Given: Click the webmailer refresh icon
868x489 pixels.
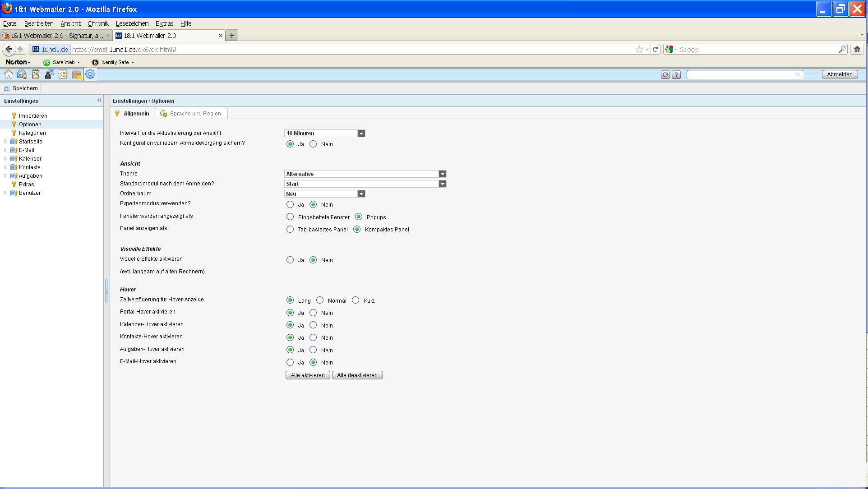Looking at the screenshot, I should [665, 75].
